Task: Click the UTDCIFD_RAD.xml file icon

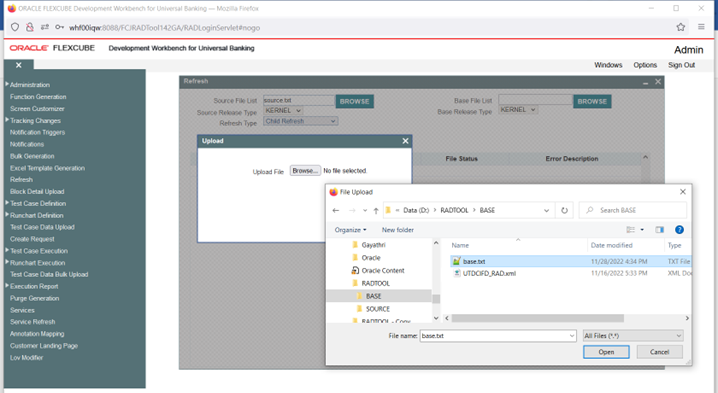Action: (457, 273)
